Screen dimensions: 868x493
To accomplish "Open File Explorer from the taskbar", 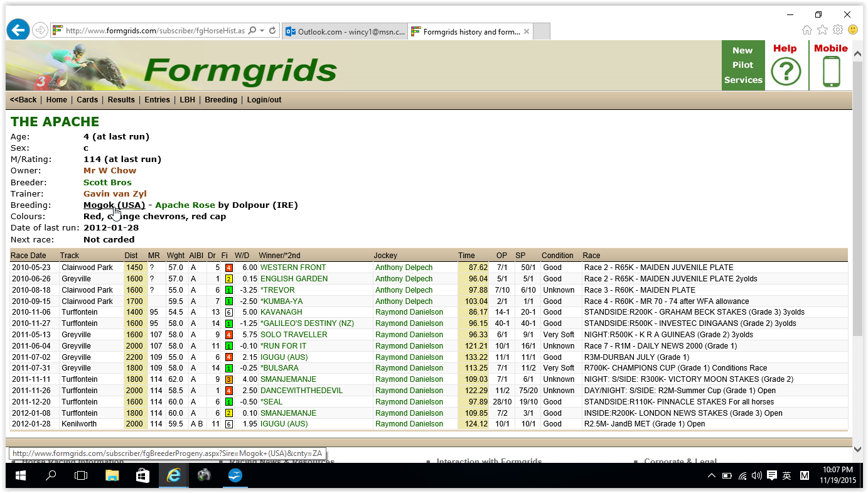I will click(x=112, y=475).
